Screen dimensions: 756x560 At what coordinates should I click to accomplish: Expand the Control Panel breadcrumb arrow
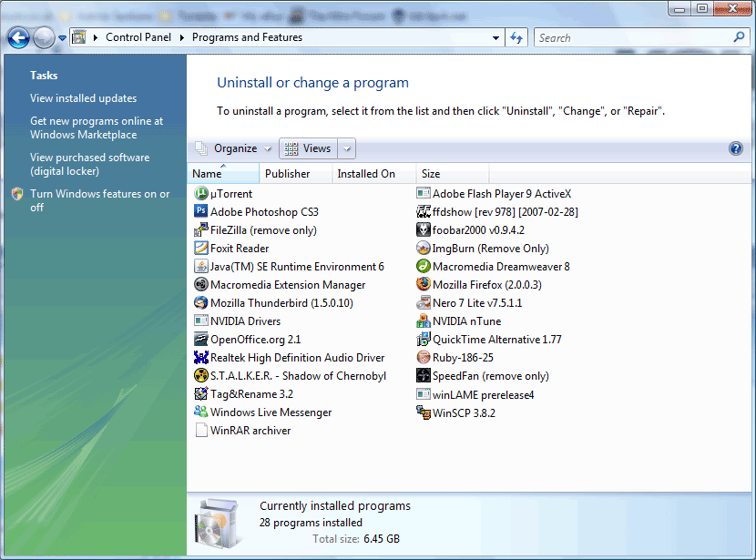click(x=182, y=37)
